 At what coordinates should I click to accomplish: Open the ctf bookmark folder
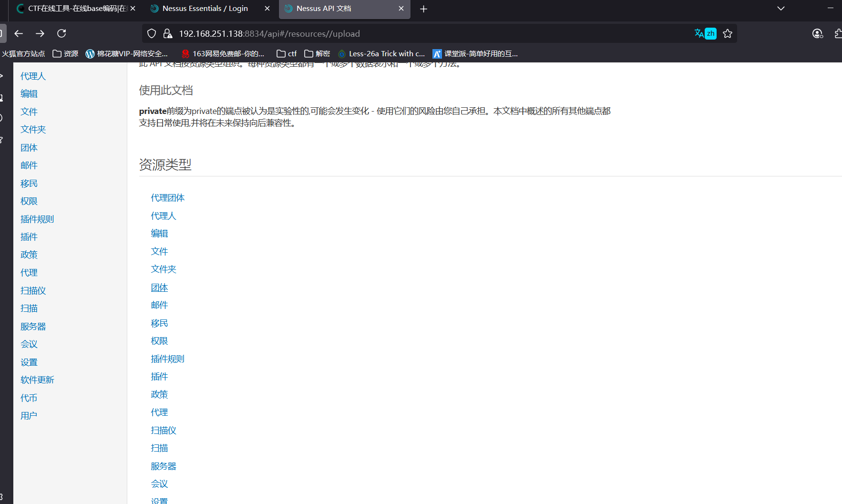coord(287,54)
